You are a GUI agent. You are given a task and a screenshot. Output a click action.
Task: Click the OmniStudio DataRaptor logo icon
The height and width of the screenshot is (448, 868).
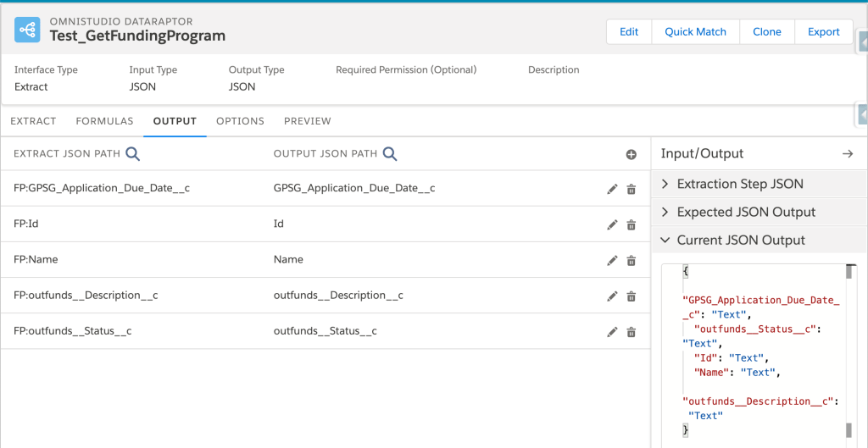coord(28,30)
